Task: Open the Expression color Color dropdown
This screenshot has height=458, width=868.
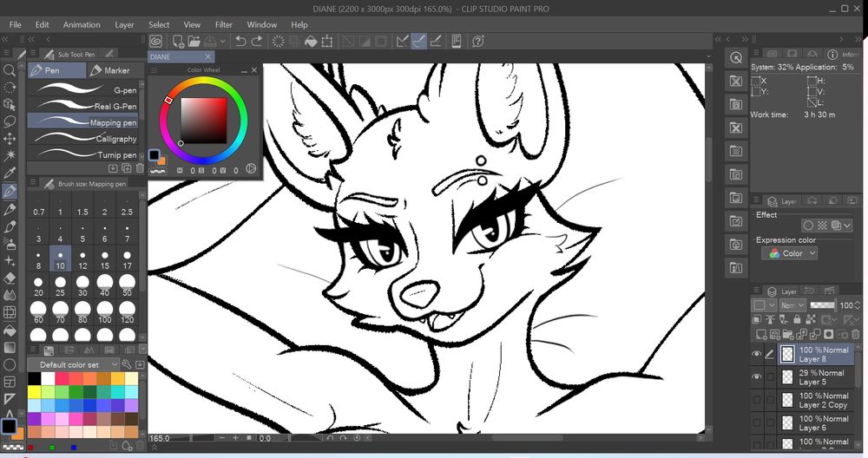Action: coord(790,253)
